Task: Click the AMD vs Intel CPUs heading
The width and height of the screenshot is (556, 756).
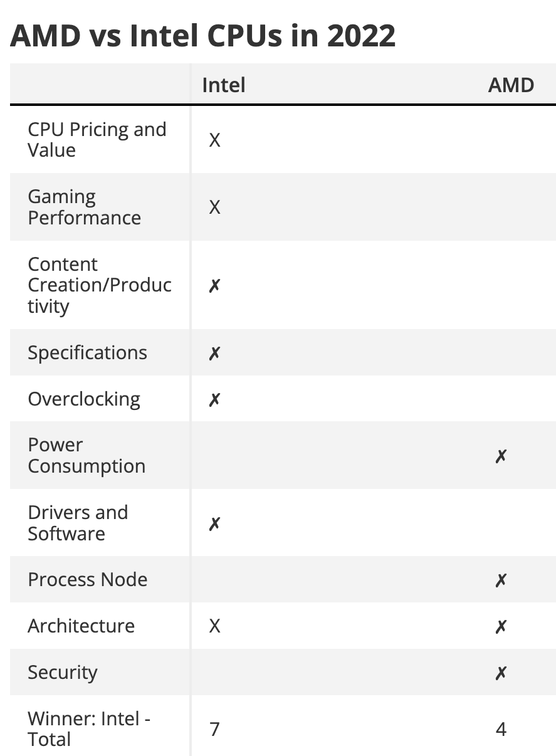Action: click(203, 36)
